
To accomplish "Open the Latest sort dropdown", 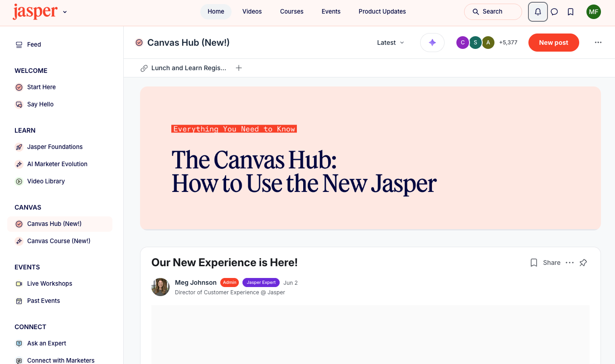I will coord(390,42).
